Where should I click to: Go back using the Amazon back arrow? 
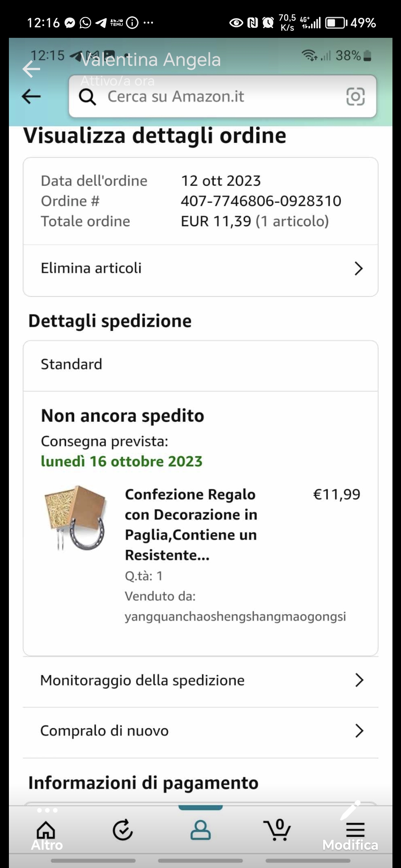pos(31,97)
